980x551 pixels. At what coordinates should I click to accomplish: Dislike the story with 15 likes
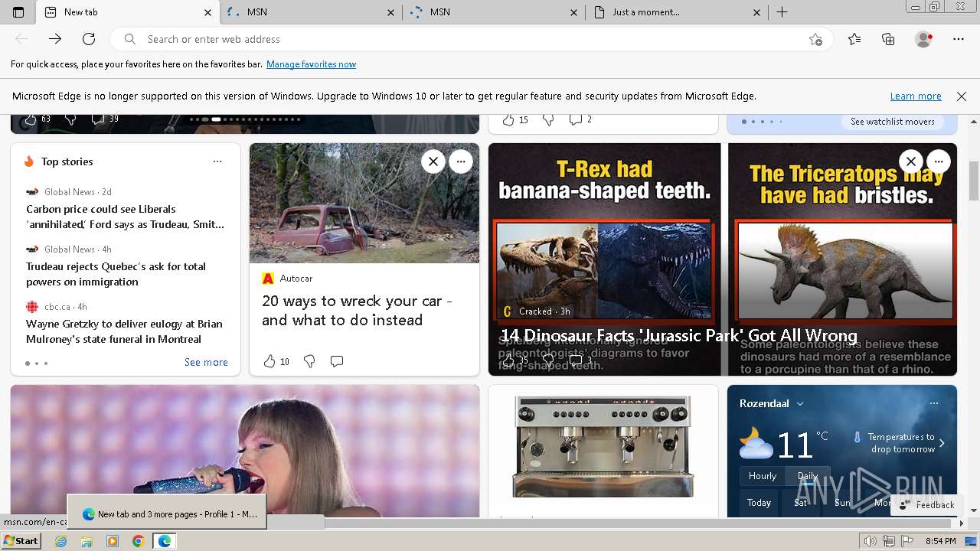548,119
